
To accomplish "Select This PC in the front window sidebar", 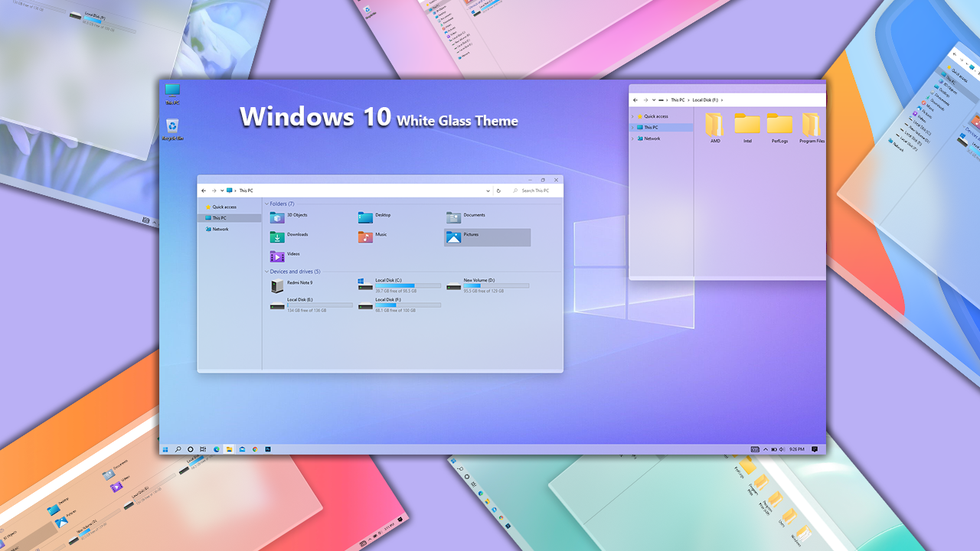I will click(x=229, y=218).
